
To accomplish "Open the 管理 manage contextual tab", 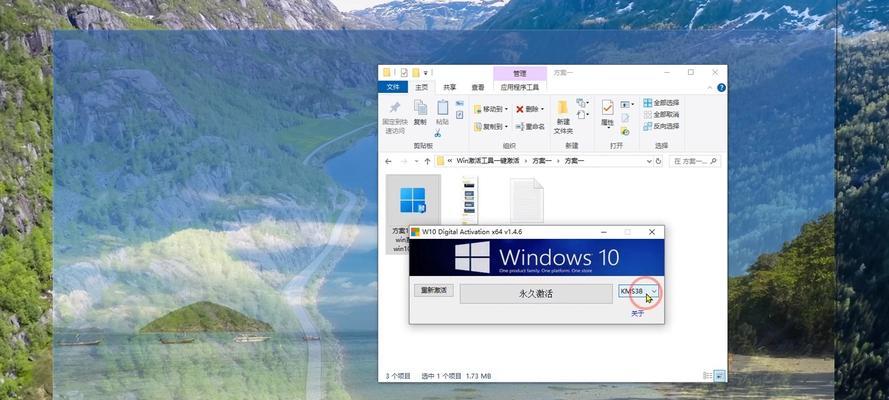I will click(x=520, y=74).
